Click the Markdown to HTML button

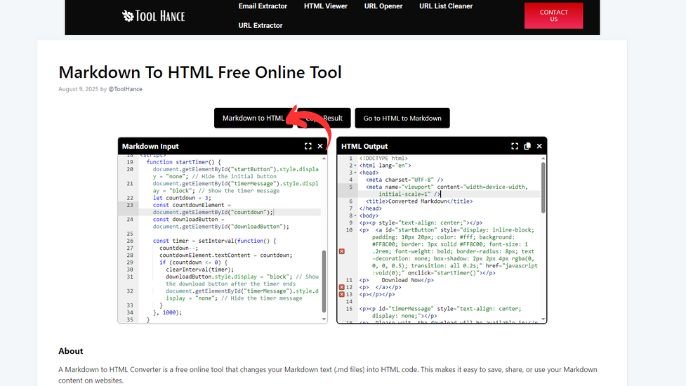coord(253,118)
